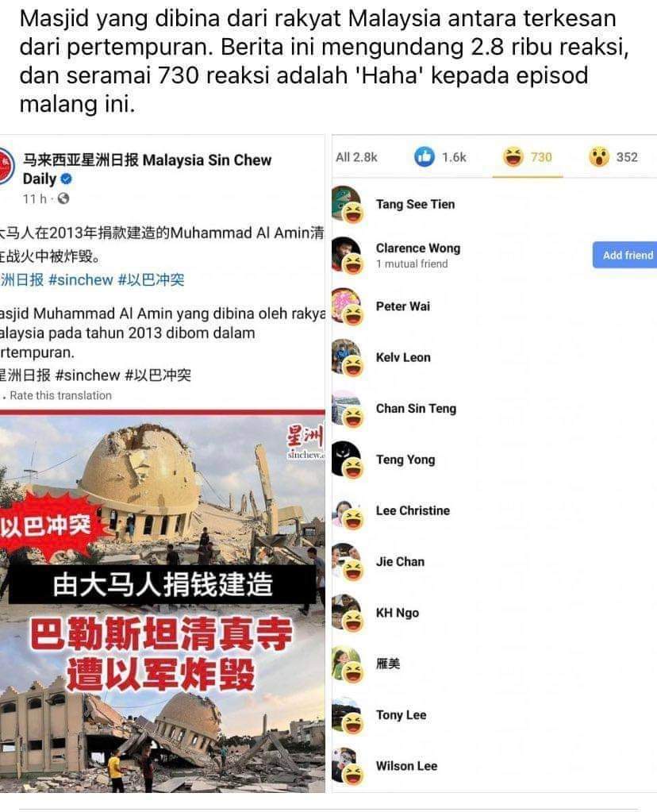
Task: Click the globe privacy icon near 11 h
Action: point(63,198)
